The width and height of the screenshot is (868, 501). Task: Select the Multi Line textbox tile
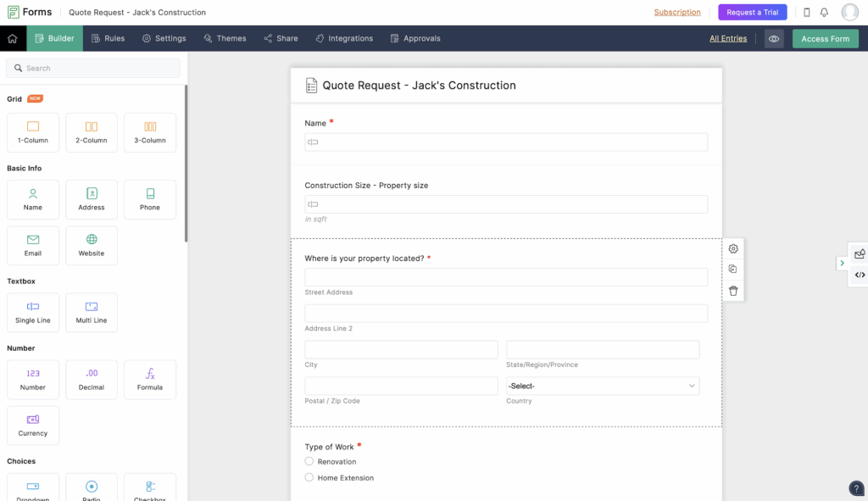click(x=92, y=313)
